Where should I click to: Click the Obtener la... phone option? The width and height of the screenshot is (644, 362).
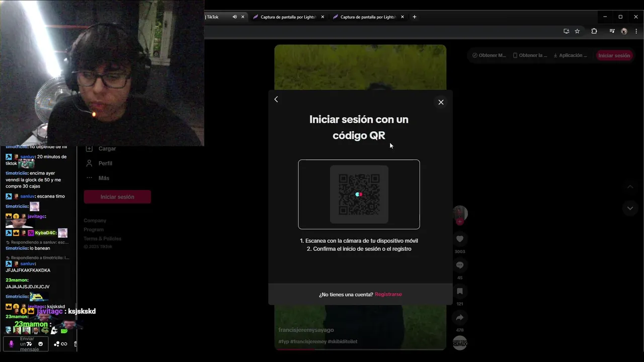pos(530,55)
